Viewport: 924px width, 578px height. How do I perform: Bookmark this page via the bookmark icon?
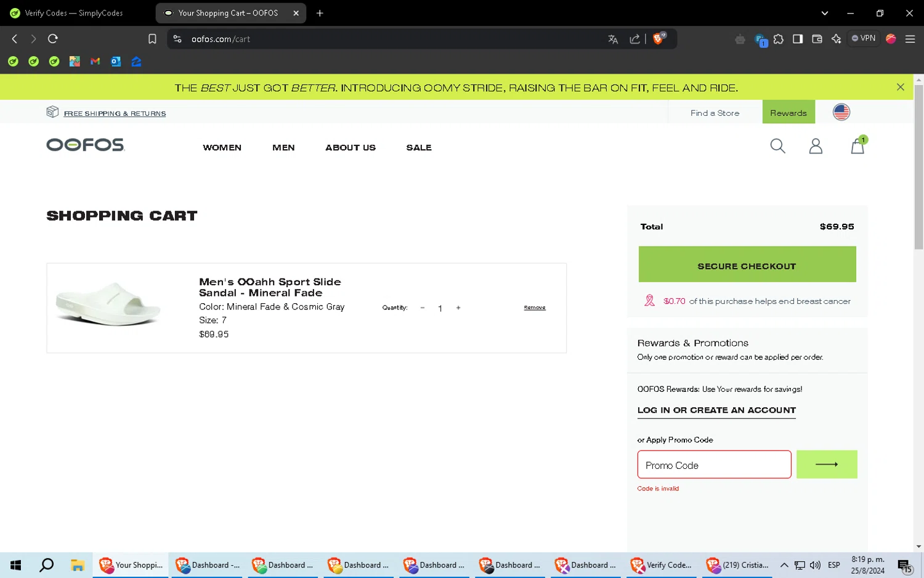[152, 39]
